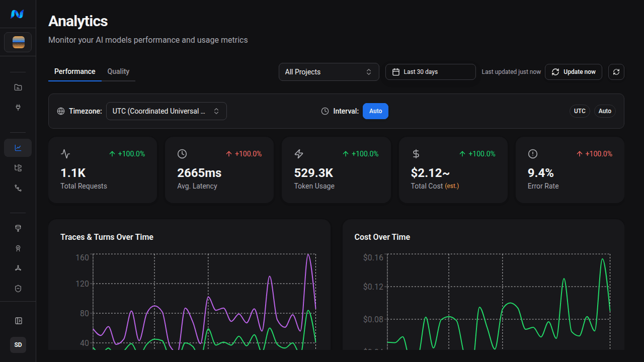Click the 9.4% error rate value
Image resolution: width=644 pixels, height=362 pixels.
541,173
